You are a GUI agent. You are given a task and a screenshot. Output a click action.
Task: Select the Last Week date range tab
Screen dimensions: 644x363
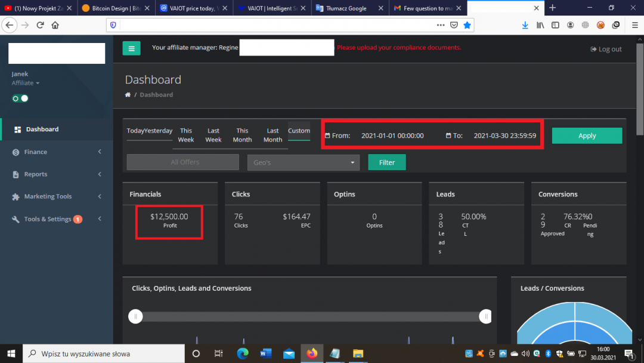pos(213,135)
